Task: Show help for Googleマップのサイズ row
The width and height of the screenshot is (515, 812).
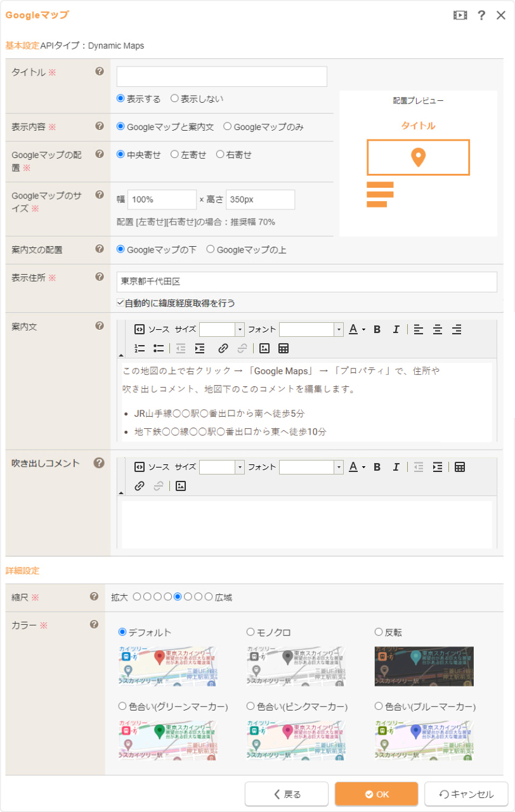Action: tap(100, 195)
